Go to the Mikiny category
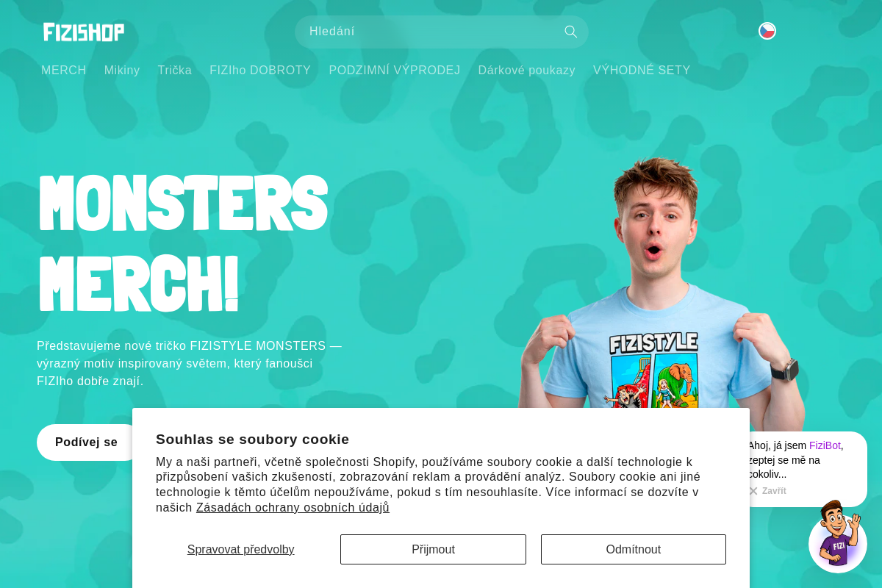The width and height of the screenshot is (882, 588). point(122,71)
